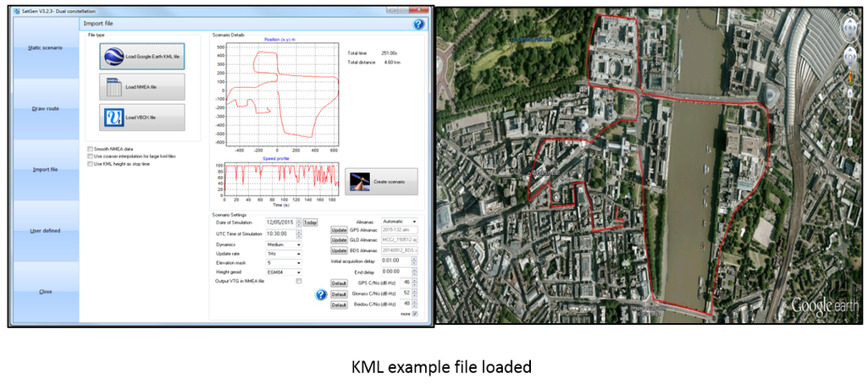Load a Google Earth KML file
This screenshot has width=868, height=384.
(142, 57)
